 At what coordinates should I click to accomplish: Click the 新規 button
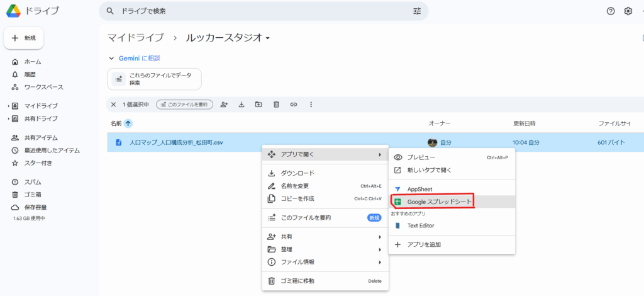[24, 38]
